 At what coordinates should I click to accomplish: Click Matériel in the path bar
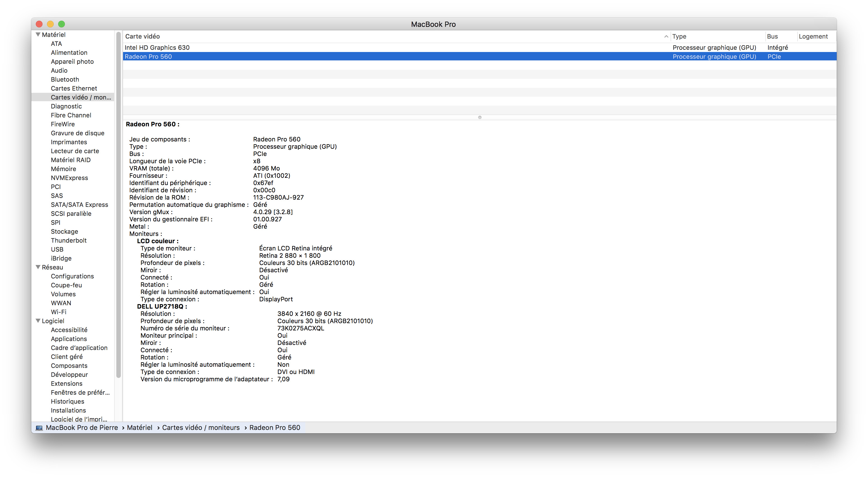(140, 427)
